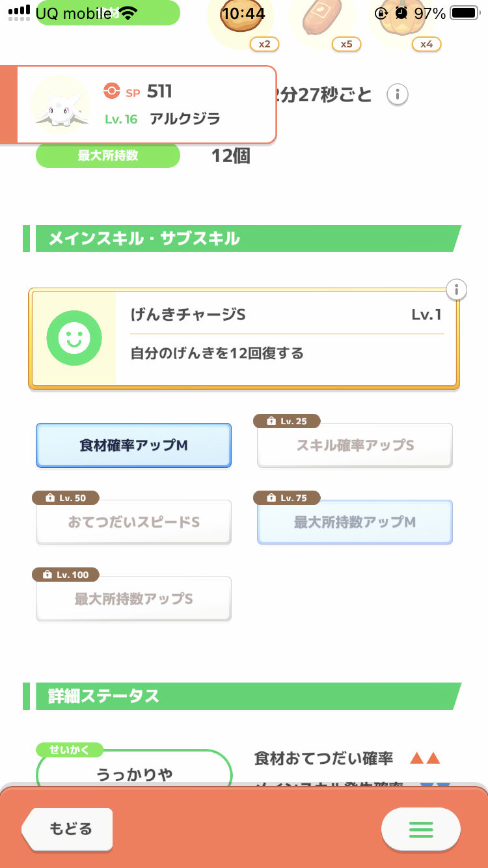Select the 食材確率アップM sub skill
Image resolution: width=488 pixels, height=868 pixels.
point(133,446)
